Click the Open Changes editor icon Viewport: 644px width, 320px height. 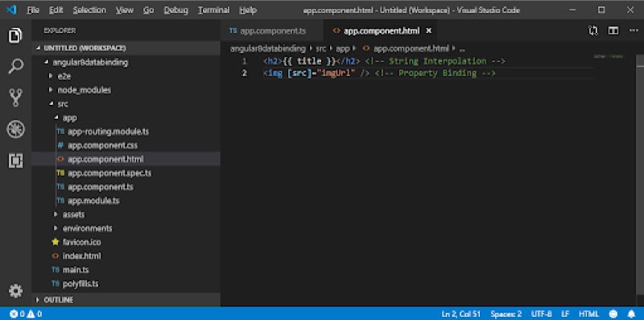593,31
